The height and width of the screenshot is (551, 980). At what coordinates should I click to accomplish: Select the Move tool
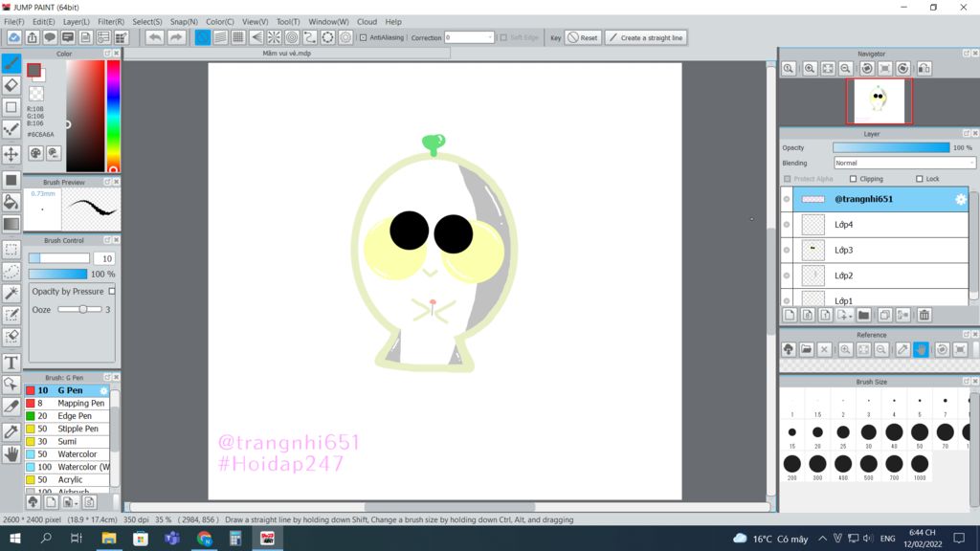pyautogui.click(x=11, y=154)
